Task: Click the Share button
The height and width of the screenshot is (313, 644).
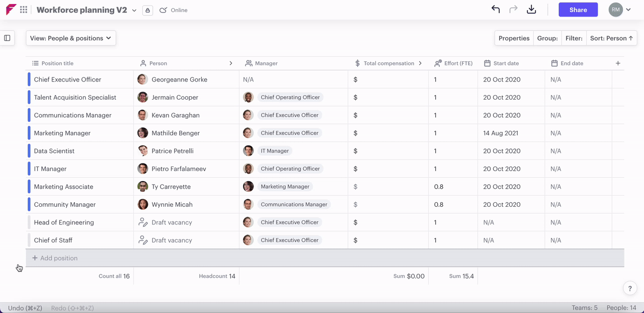Action: point(578,10)
